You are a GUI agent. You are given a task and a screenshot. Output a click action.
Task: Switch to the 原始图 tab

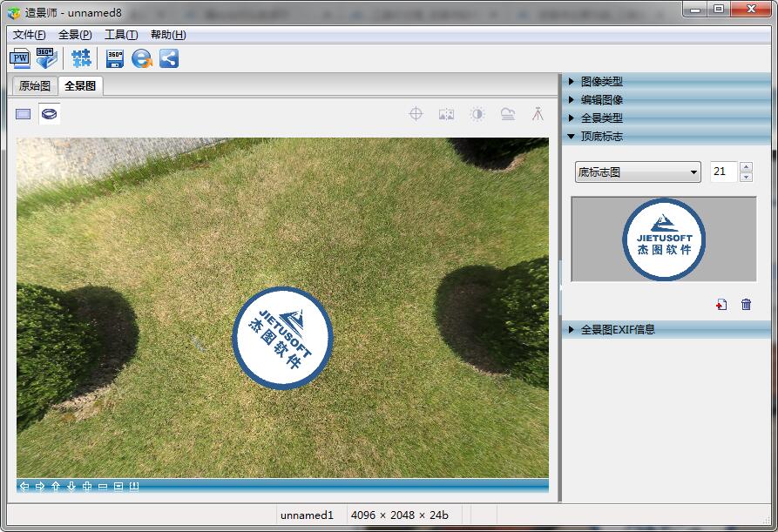(35, 86)
